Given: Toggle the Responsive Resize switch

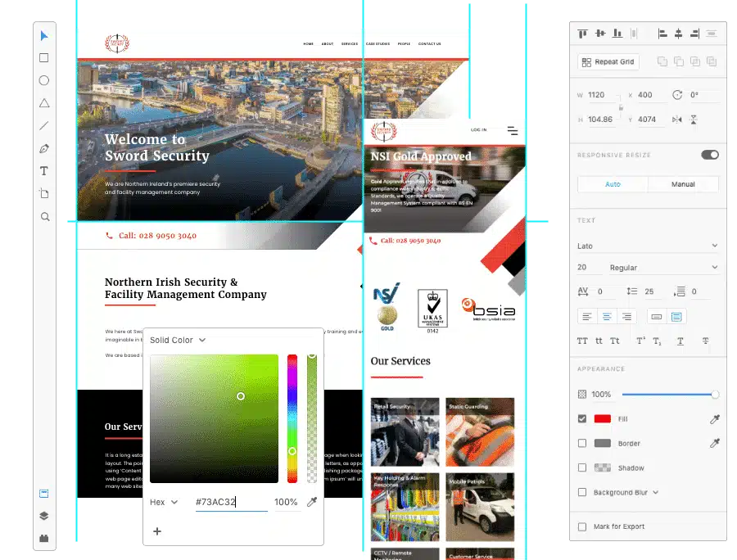Looking at the screenshot, I should 710,155.
